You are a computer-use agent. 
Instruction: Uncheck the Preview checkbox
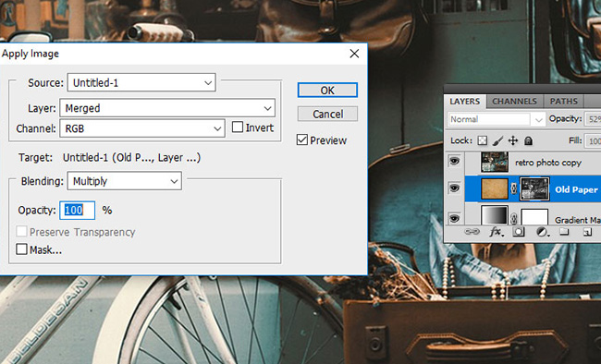tap(302, 140)
